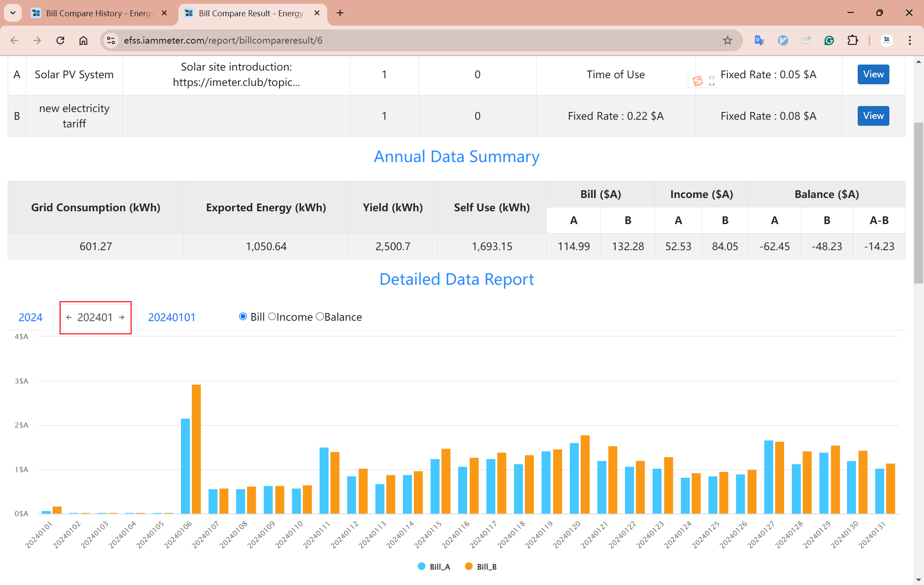This screenshot has width=924, height=585.
Task: Click Exported Energy value 1,050.64
Action: coord(266,246)
